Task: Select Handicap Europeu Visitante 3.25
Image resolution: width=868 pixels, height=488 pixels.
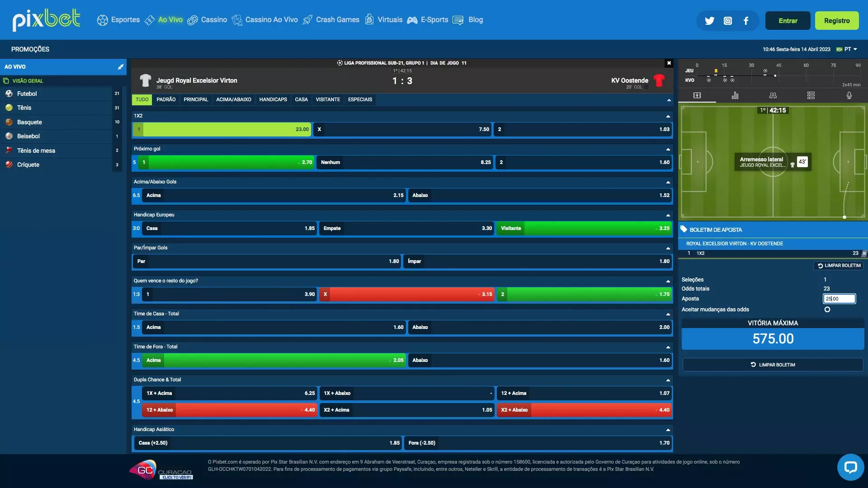Action: pos(584,228)
